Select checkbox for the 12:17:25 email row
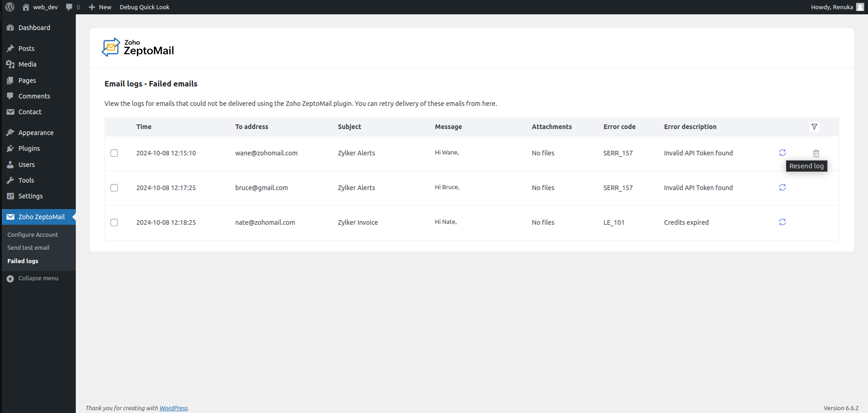 tap(114, 188)
